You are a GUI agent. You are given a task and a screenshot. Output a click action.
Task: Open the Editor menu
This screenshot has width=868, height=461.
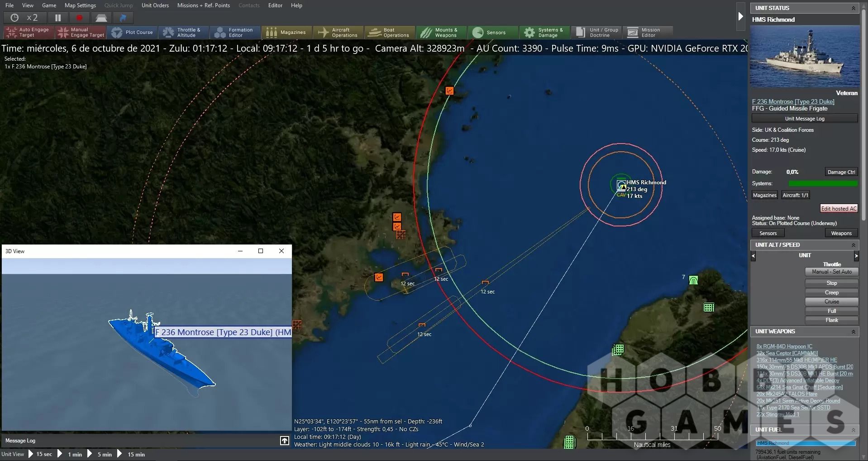tap(275, 5)
